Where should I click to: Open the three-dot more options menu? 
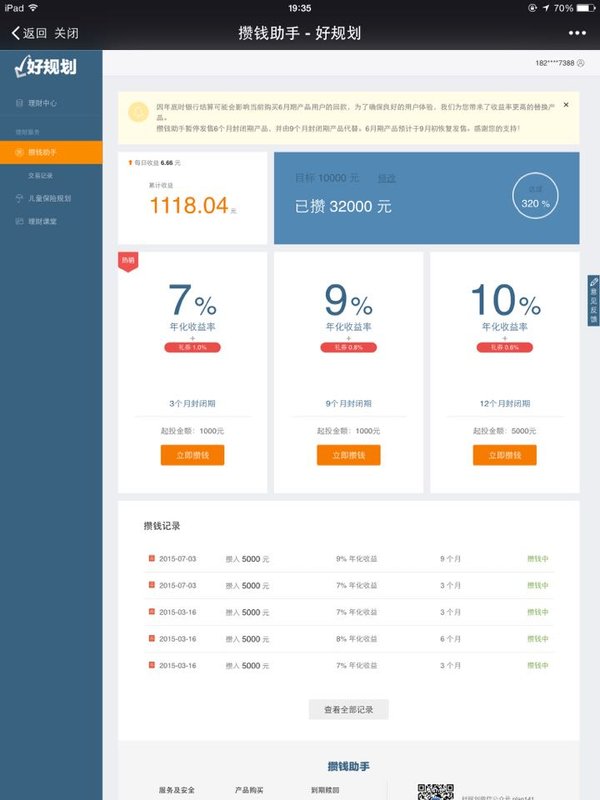click(577, 33)
